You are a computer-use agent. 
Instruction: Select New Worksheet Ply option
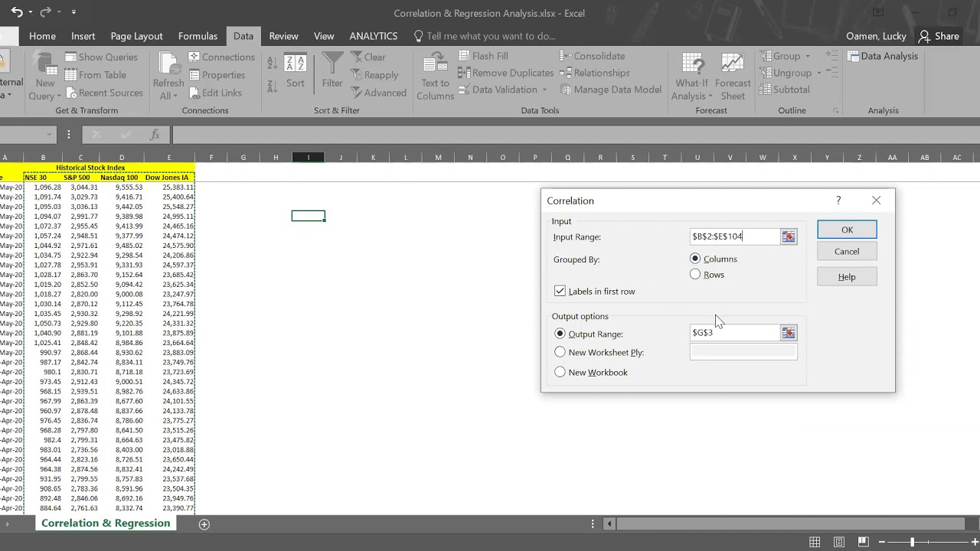point(560,352)
